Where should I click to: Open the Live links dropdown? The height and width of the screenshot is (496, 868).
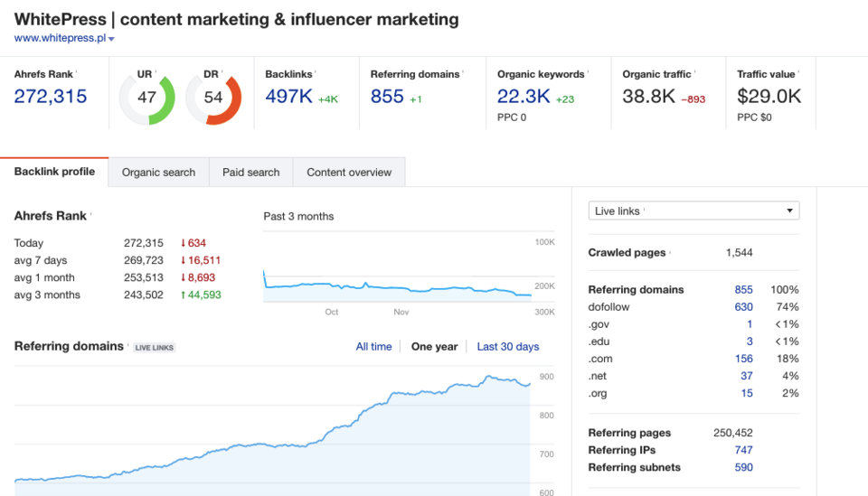pos(693,211)
